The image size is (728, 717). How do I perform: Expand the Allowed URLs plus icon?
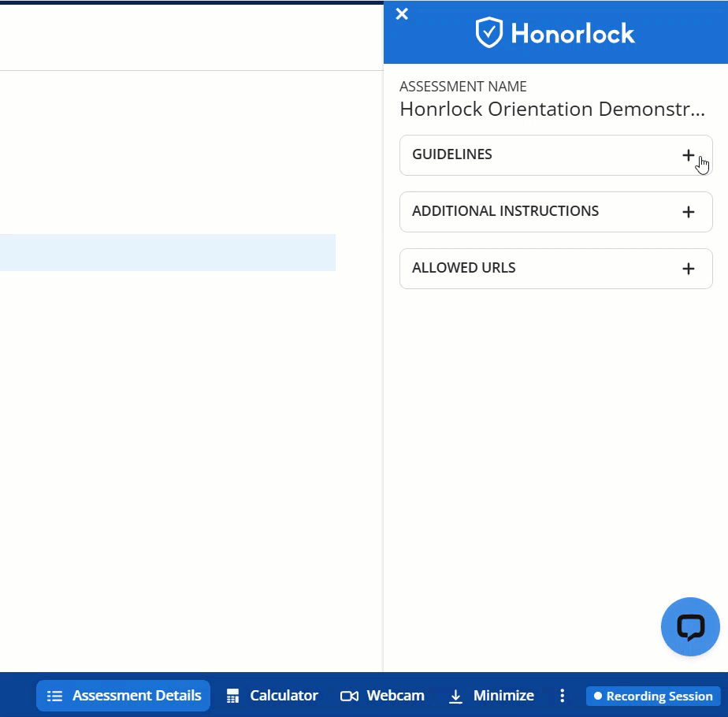[x=688, y=269]
